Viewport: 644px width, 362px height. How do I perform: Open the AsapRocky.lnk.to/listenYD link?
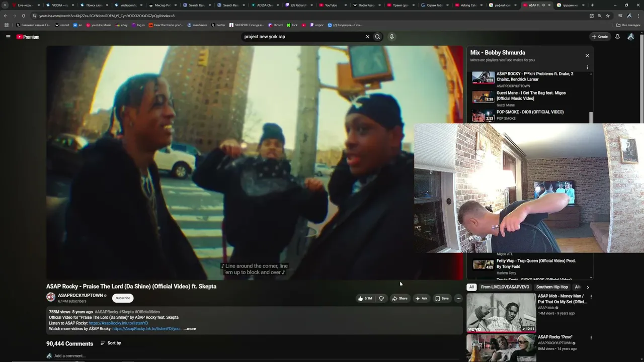pos(118,323)
